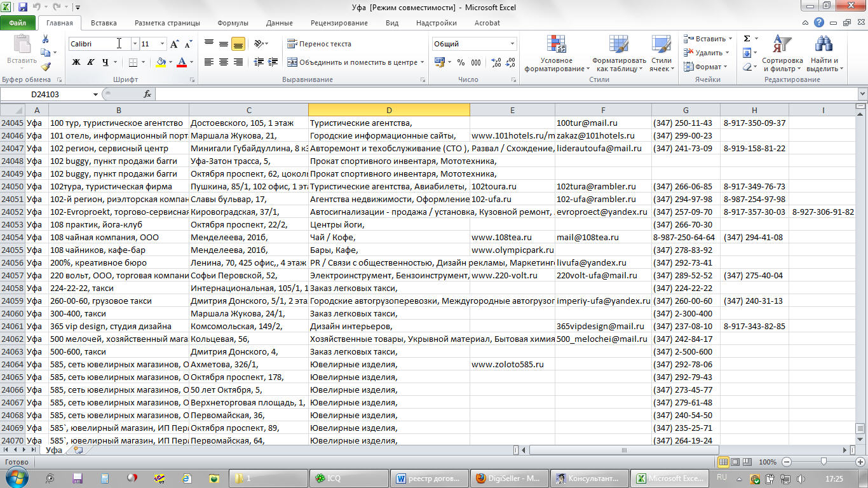Decrease font size with small A icon
The height and width of the screenshot is (488, 868).
tap(188, 44)
